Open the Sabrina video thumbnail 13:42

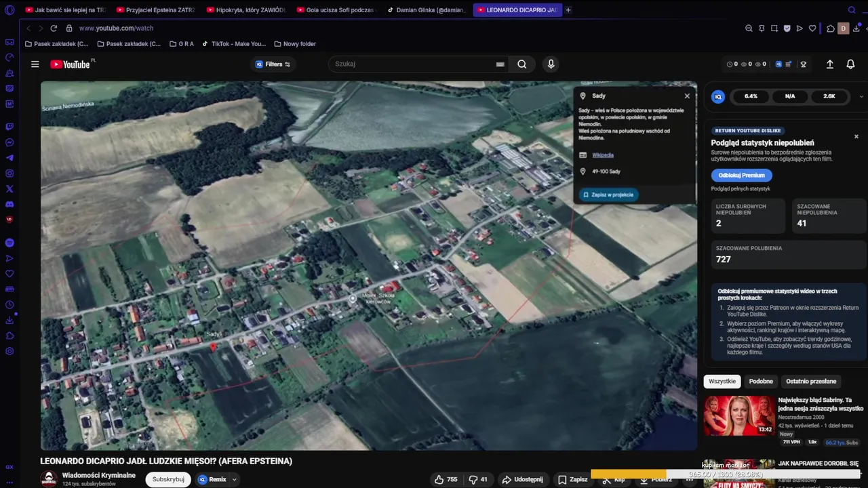point(739,415)
